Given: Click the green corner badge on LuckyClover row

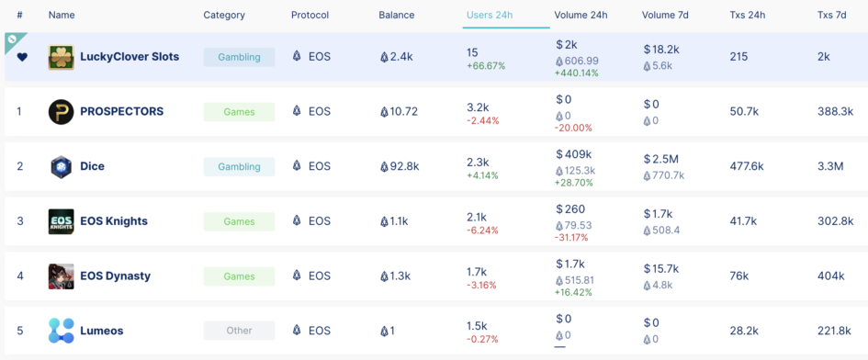Looking at the screenshot, I should tap(12, 39).
